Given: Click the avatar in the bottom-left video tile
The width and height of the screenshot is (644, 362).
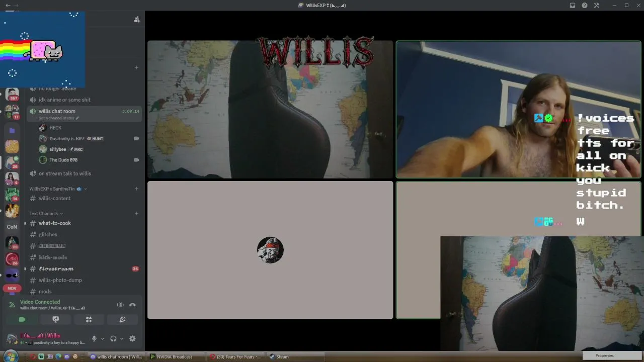Looking at the screenshot, I should (270, 250).
